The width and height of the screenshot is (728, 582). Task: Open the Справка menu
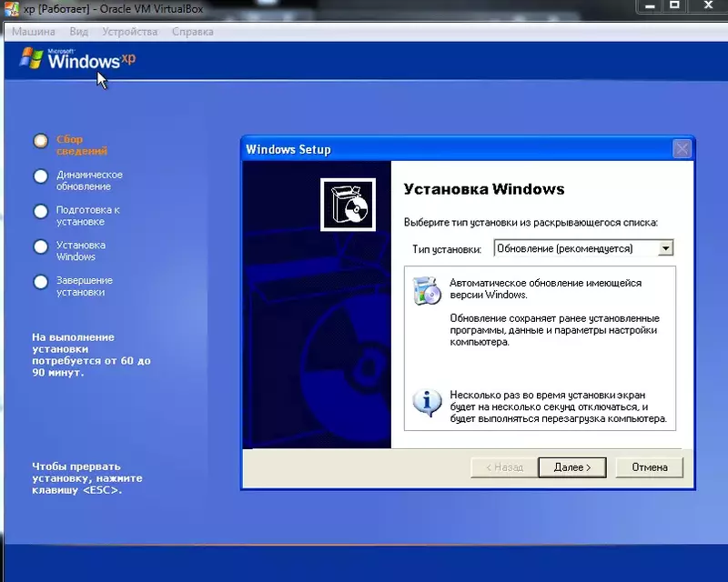coord(193,32)
